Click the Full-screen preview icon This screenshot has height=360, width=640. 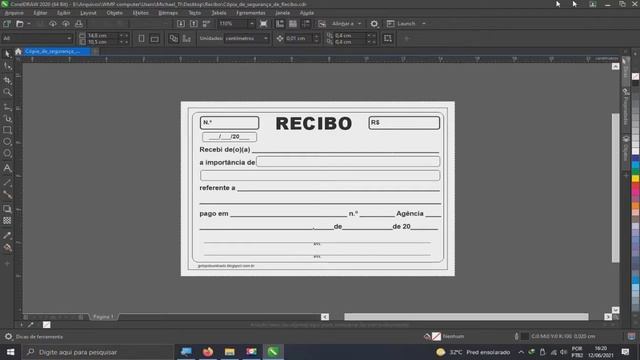coord(264,24)
